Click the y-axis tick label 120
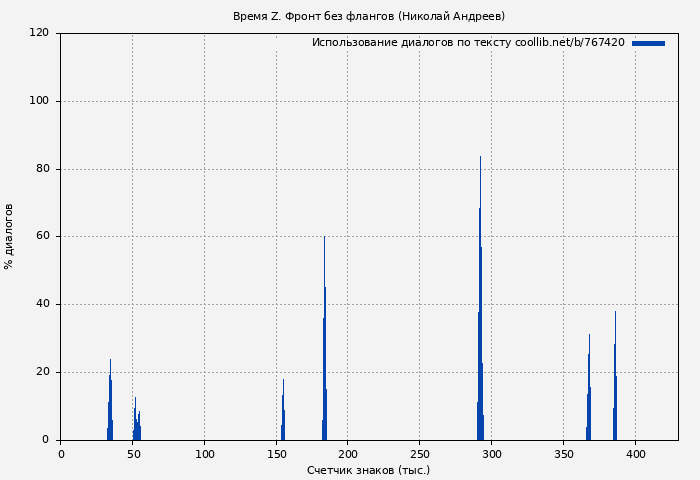This screenshot has width=700, height=480. coord(39,33)
